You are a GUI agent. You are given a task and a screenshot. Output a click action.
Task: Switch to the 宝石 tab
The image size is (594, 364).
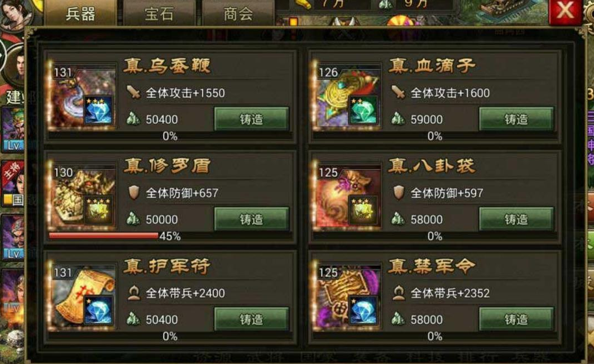tap(159, 13)
